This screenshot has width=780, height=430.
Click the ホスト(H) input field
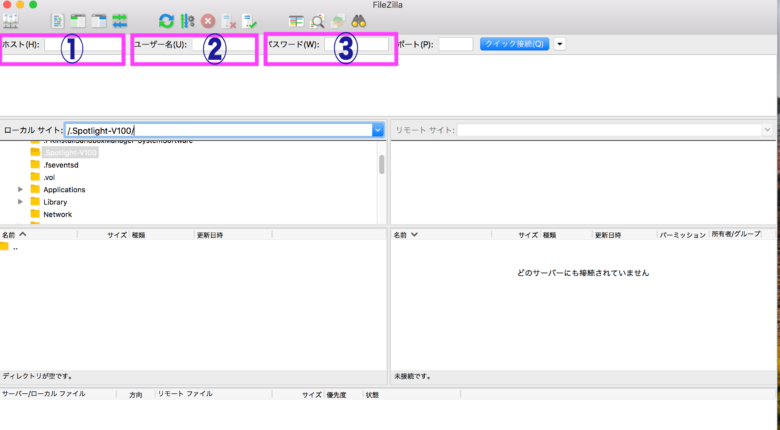[x=83, y=44]
